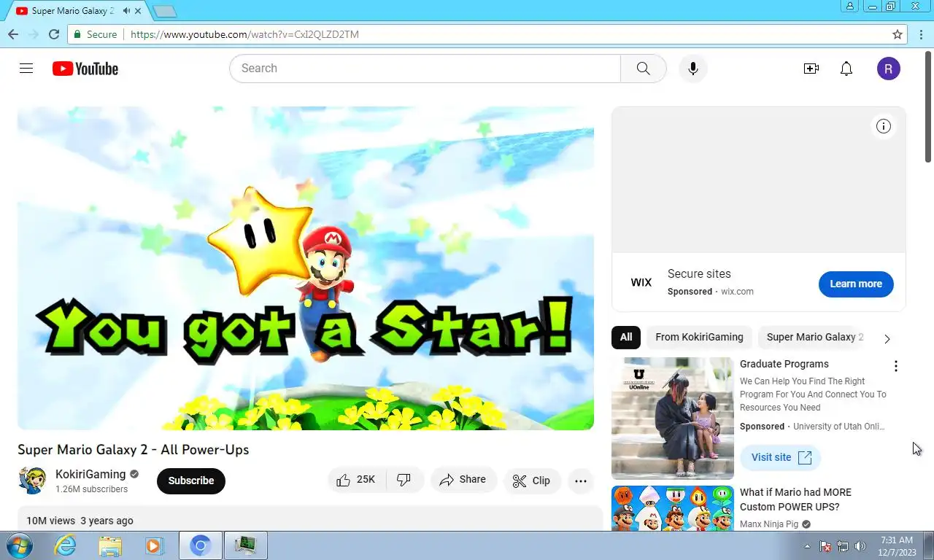
Task: Open 'What if Mario had MORE Custom POWER UPS?' title
Action: point(795,499)
